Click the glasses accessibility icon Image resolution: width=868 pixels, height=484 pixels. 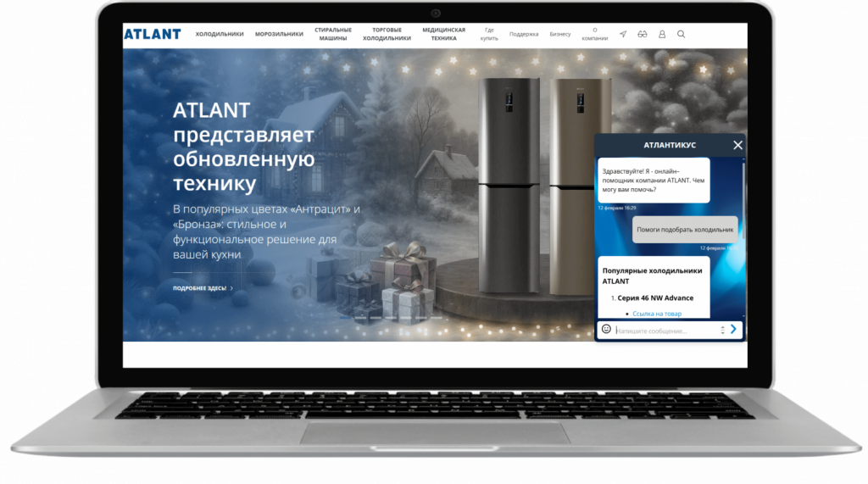[643, 35]
